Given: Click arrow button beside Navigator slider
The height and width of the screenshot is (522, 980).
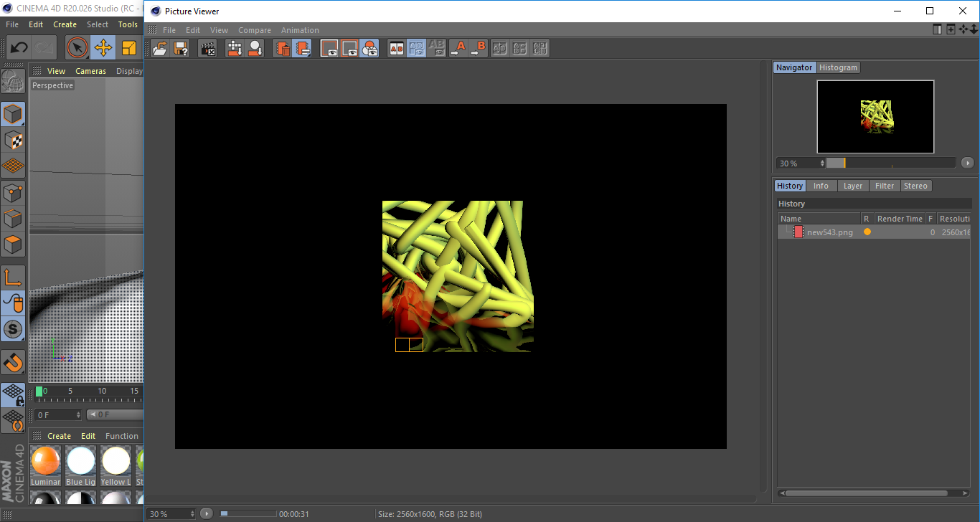Looking at the screenshot, I should click(968, 163).
